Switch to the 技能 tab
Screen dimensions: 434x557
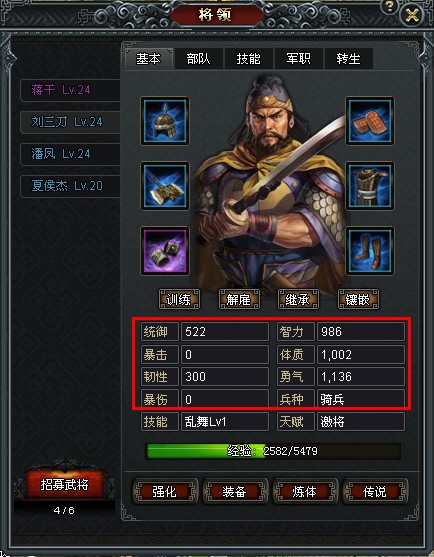tap(249, 59)
